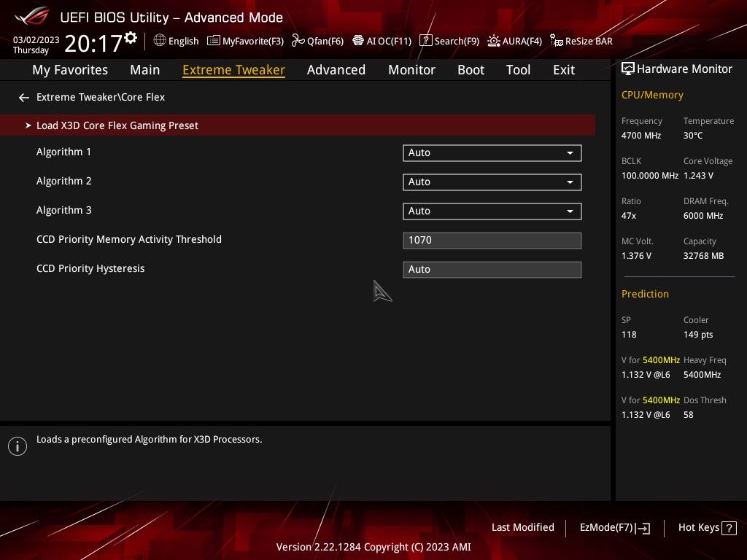Click the EzMode exit arrow icon

click(643, 528)
